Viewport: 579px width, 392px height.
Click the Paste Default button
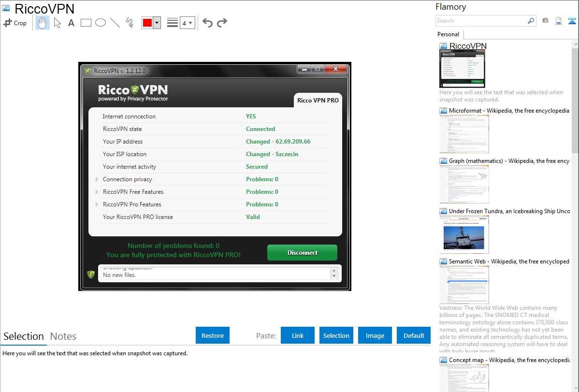click(x=414, y=335)
